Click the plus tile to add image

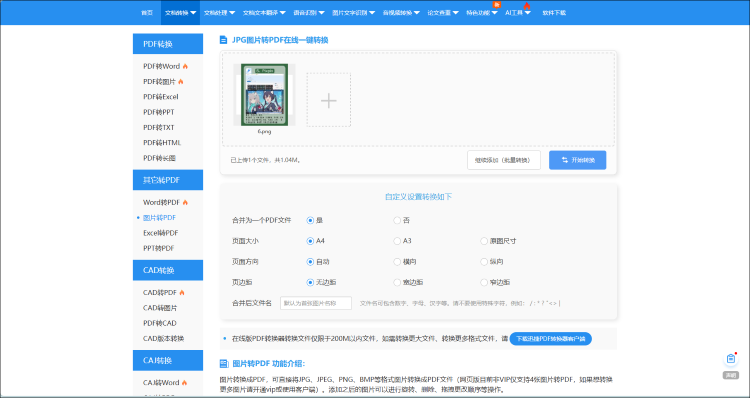click(x=329, y=100)
